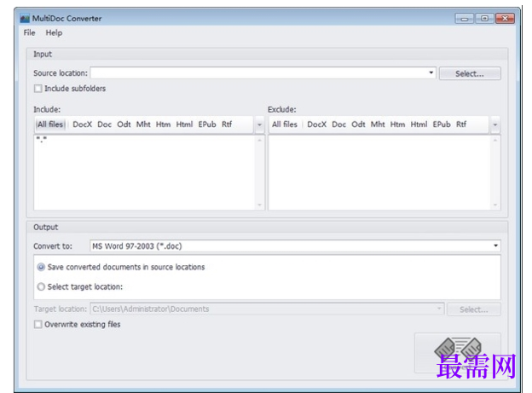Click the Select button for source location
The height and width of the screenshot is (393, 532).
click(x=470, y=73)
